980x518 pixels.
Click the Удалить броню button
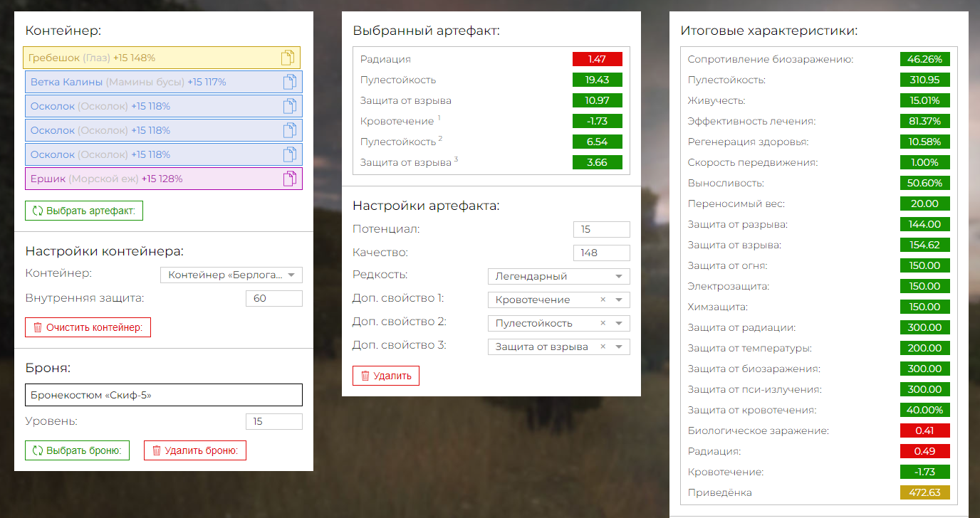click(195, 450)
